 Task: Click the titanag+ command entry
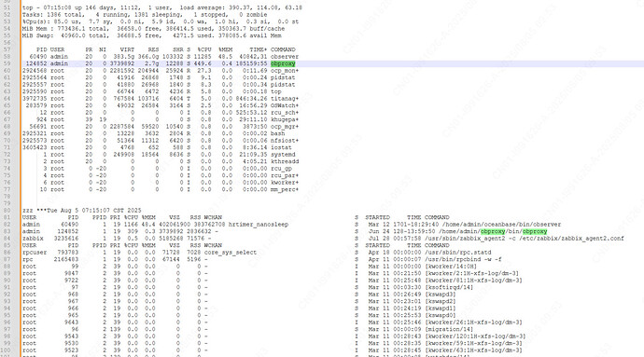285,99
